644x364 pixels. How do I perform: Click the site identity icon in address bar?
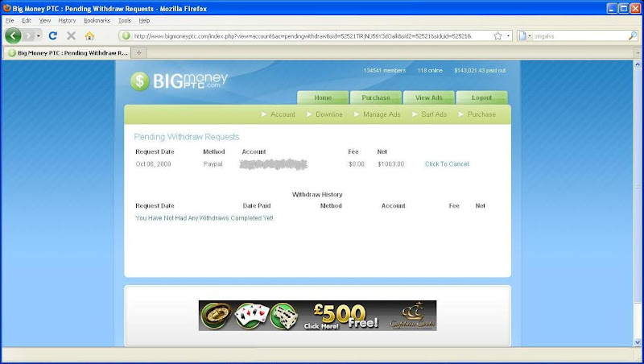[126, 36]
